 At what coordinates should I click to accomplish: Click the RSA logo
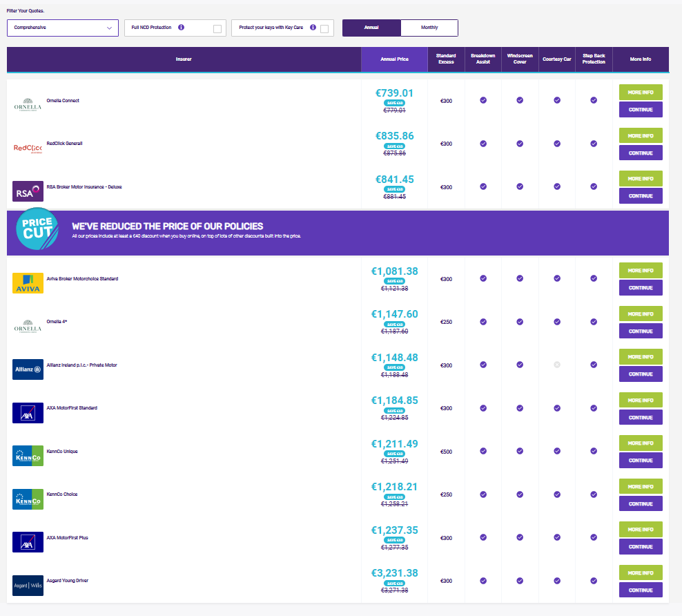(28, 191)
